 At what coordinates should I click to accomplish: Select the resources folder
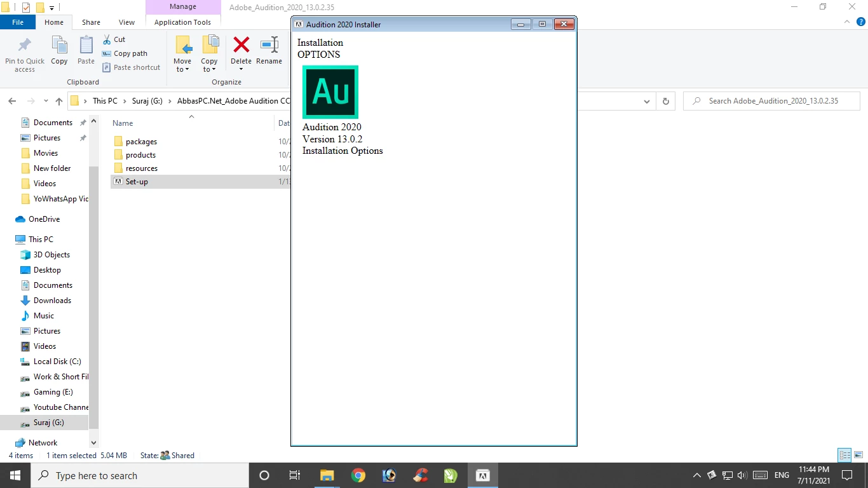click(141, 168)
